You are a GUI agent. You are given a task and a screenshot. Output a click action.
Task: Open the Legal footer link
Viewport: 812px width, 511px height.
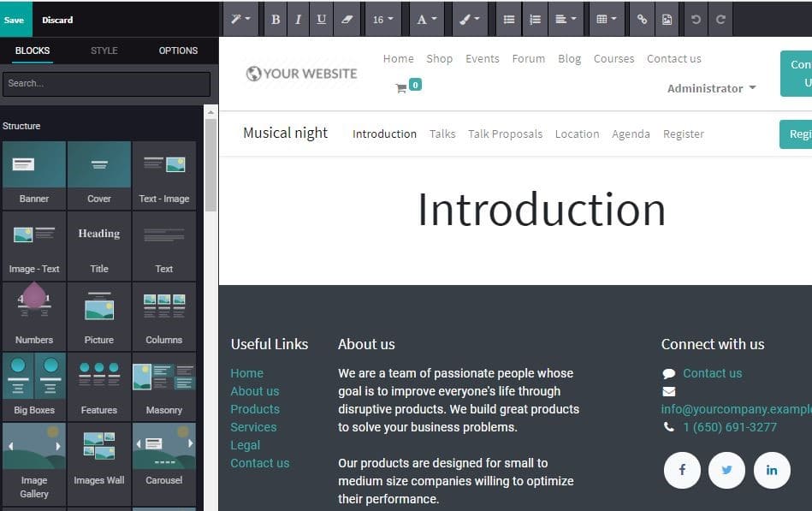[246, 445]
